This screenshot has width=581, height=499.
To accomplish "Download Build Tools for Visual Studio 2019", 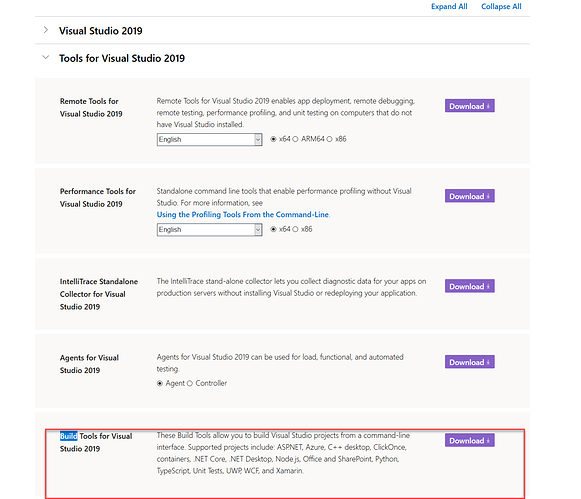I will pyautogui.click(x=469, y=440).
